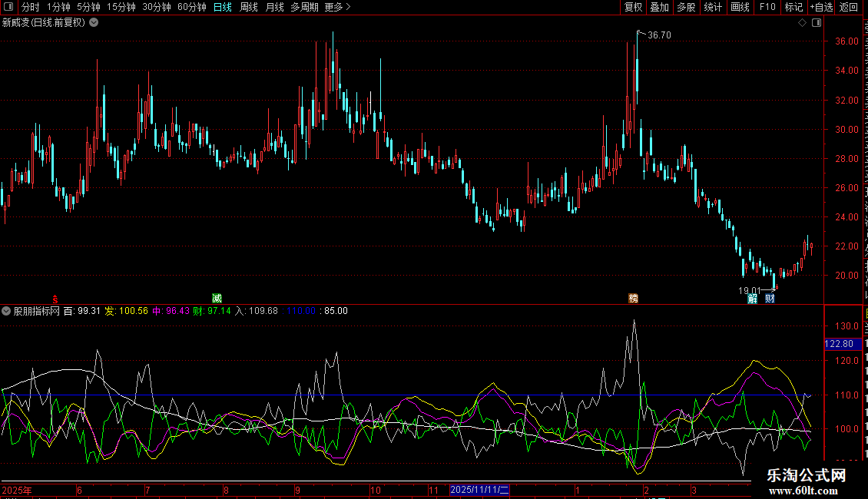Click the 入: 109.68 value
Image resolution: width=868 pixels, height=499 pixels.
[x=257, y=311]
